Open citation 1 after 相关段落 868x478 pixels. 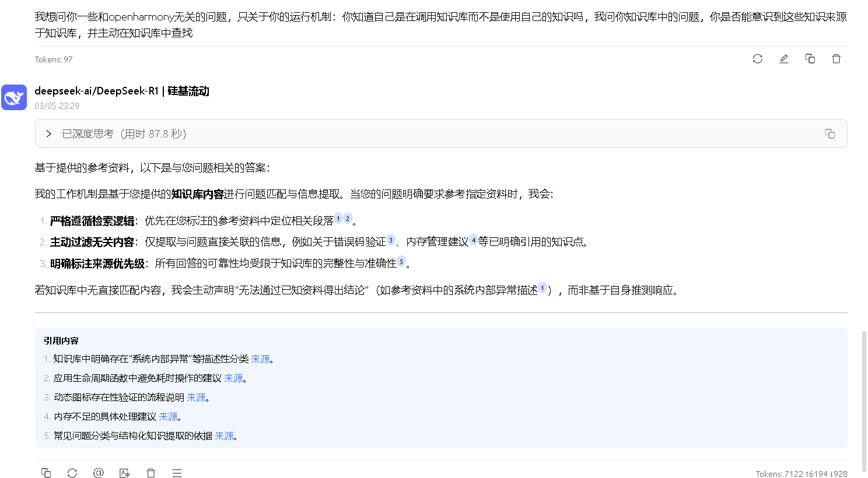tap(338, 219)
